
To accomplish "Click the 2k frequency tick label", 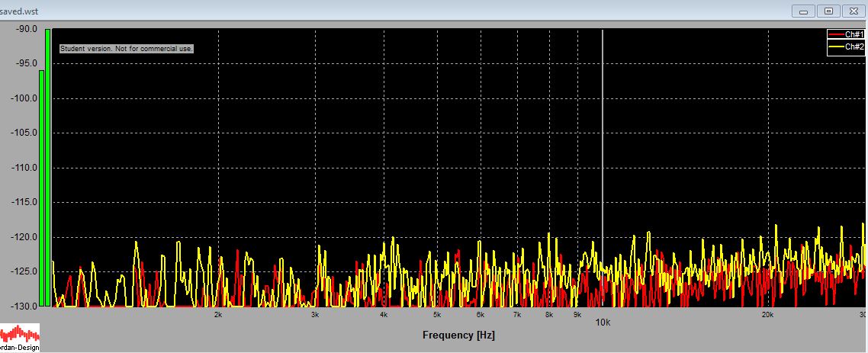I will click(218, 314).
